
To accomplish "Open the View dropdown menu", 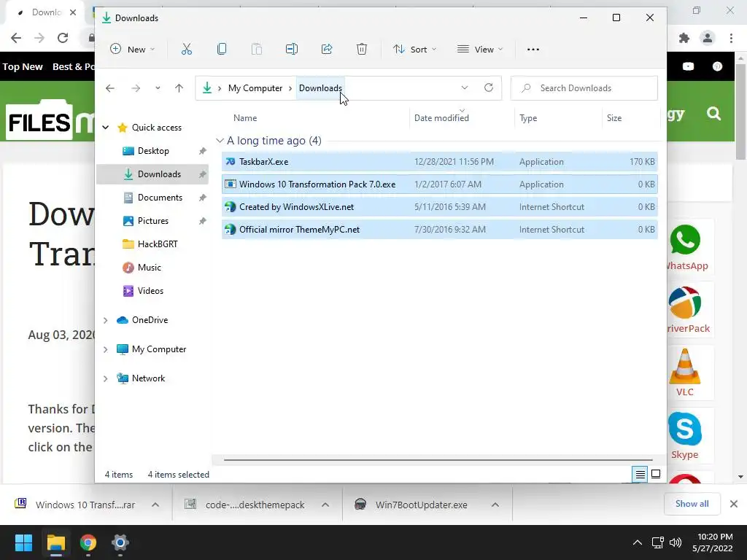I will coord(480,49).
